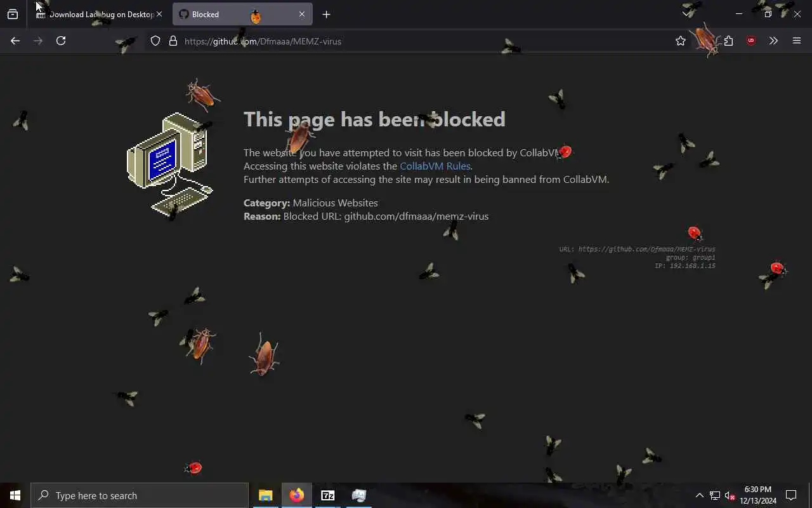Open the uBlock Origin extension popup
The image size is (812, 508).
(751, 41)
